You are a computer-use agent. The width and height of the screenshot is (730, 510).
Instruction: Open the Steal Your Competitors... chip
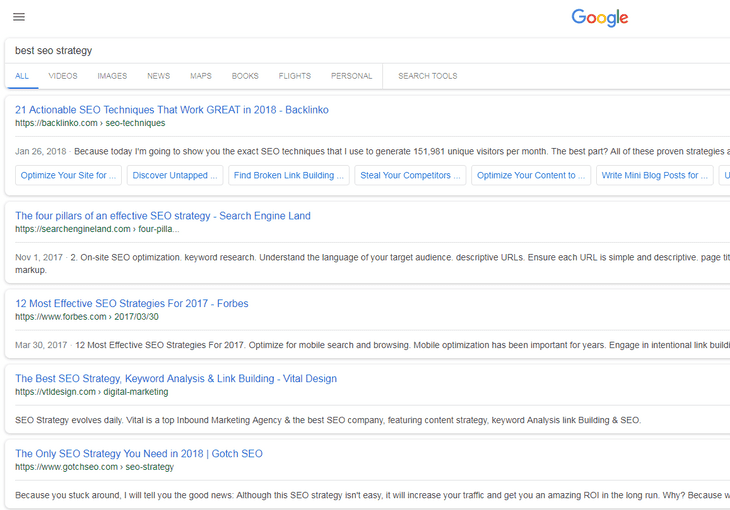[x=410, y=176]
